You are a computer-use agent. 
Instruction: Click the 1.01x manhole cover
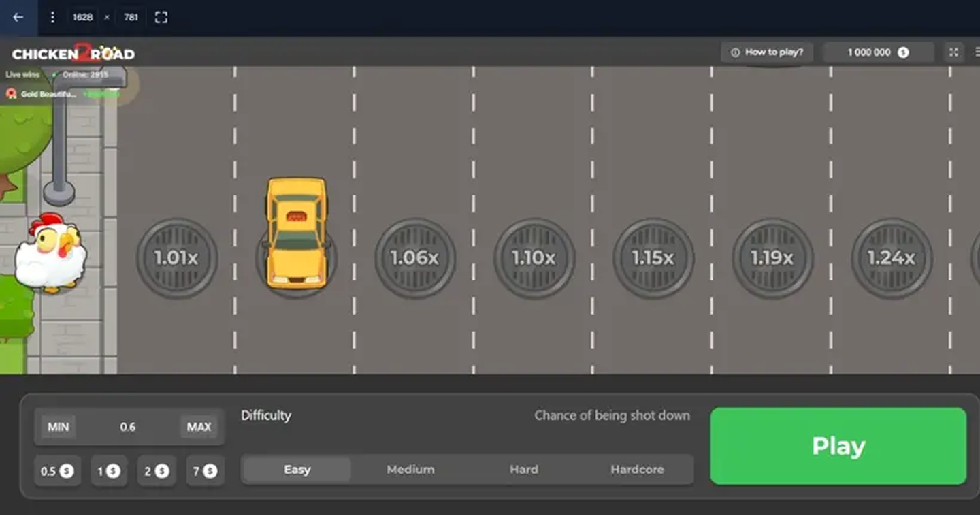pos(177,258)
